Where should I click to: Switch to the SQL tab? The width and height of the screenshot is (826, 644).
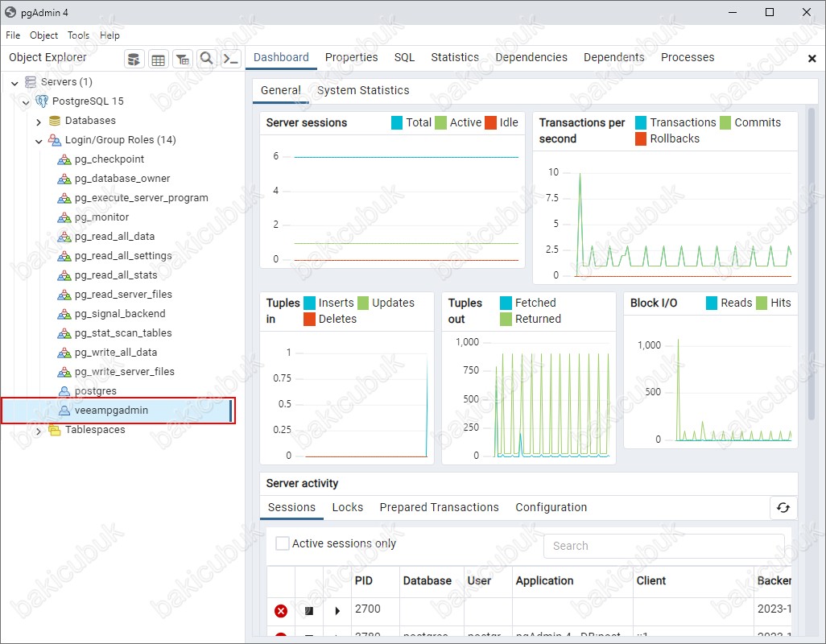tap(405, 57)
